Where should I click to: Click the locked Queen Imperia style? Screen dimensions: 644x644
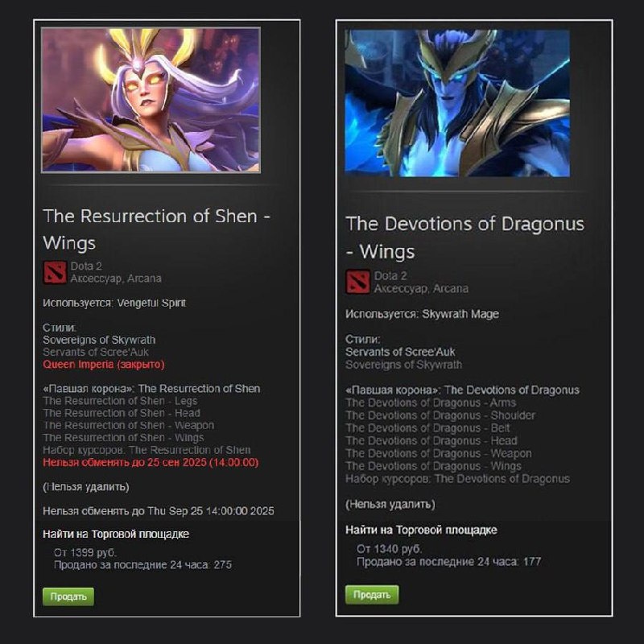tap(104, 365)
